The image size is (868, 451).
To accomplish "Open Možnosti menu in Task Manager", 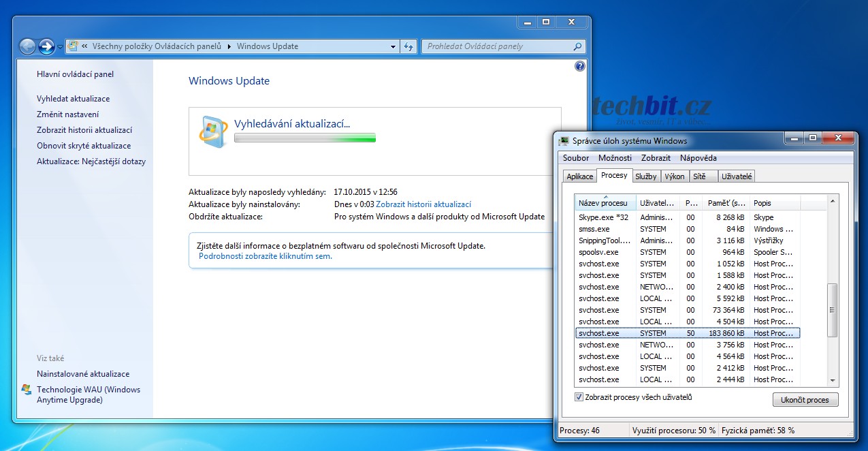I will pyautogui.click(x=615, y=158).
